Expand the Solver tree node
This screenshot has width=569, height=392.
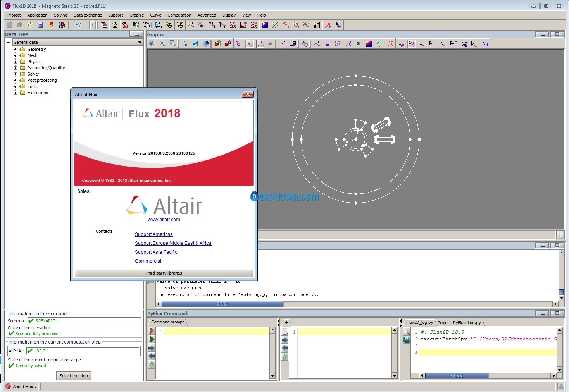click(x=16, y=74)
